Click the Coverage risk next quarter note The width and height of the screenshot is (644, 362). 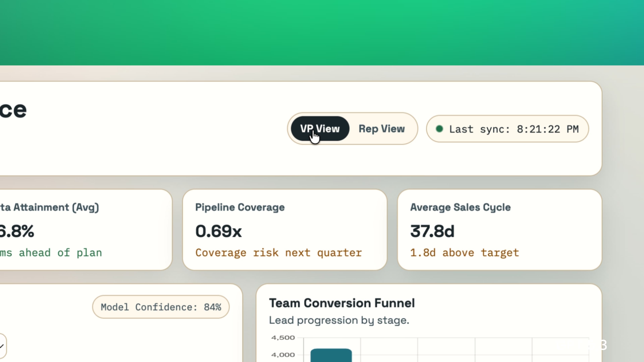pos(279,253)
